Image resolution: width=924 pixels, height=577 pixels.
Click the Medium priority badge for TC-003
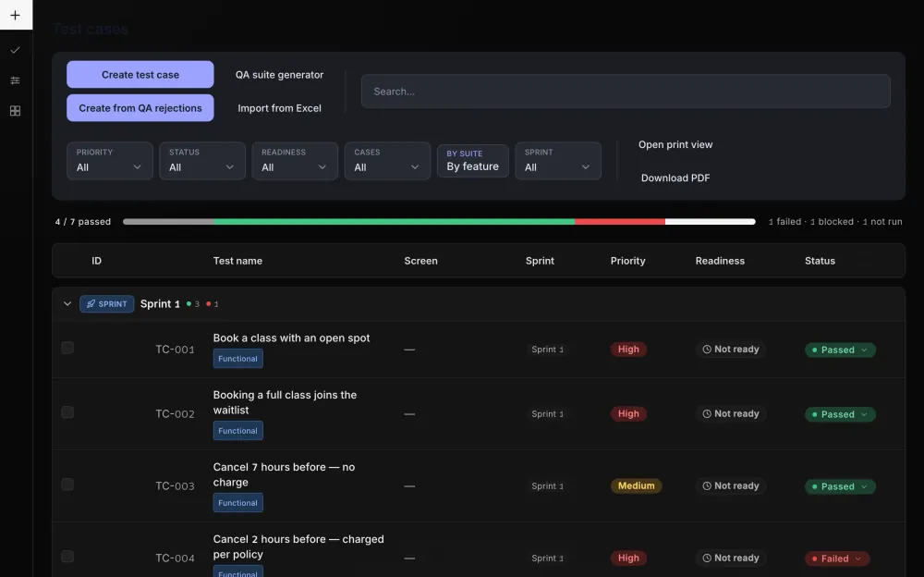click(636, 485)
